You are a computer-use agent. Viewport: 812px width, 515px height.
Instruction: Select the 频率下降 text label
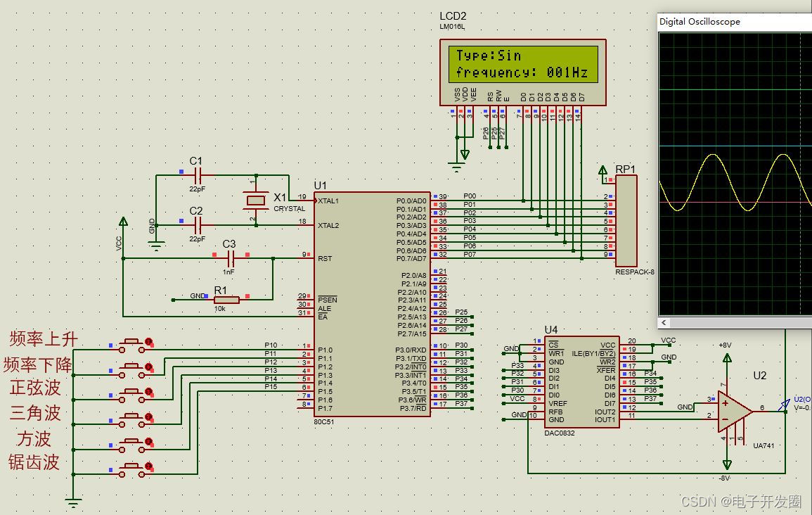pos(38,364)
